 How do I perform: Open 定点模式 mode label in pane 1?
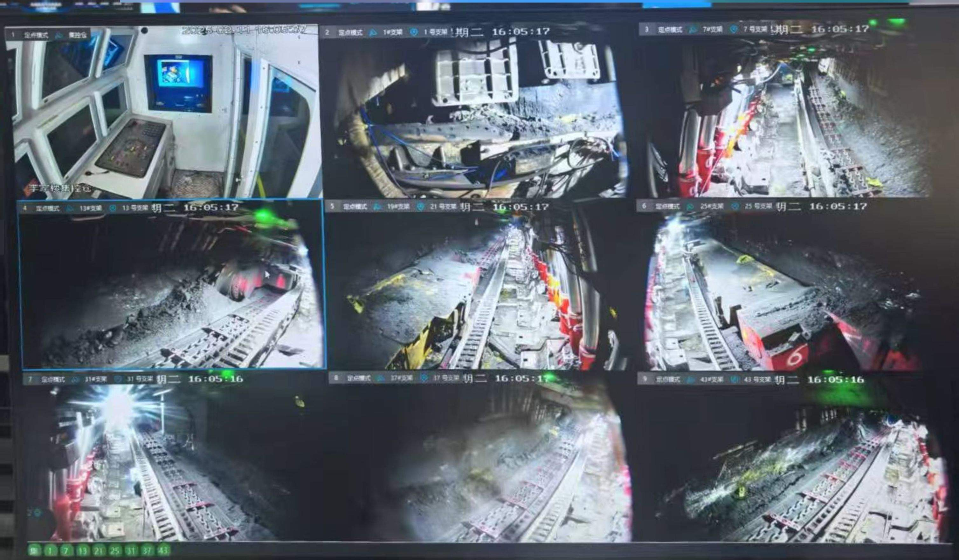tap(36, 35)
